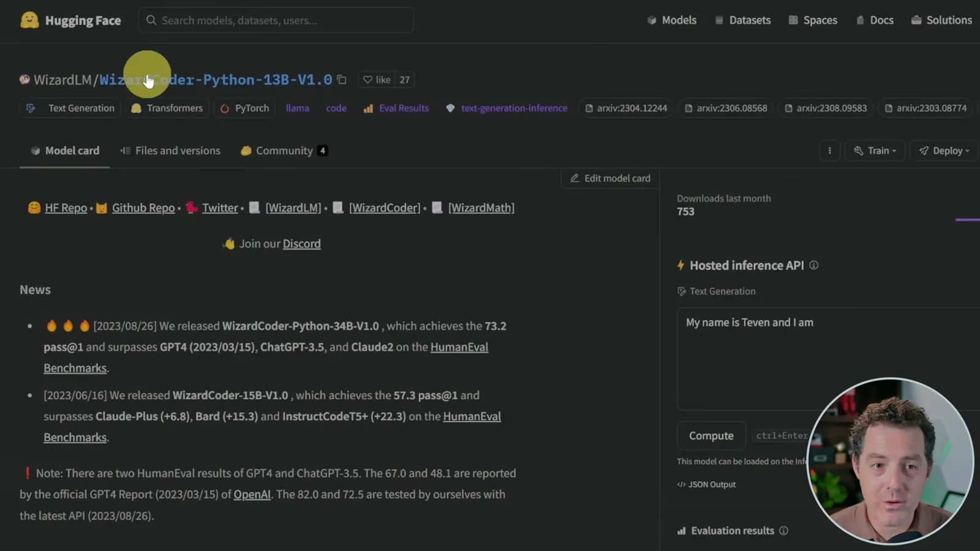
Task: Open the Eval Results tag
Action: tap(396, 108)
